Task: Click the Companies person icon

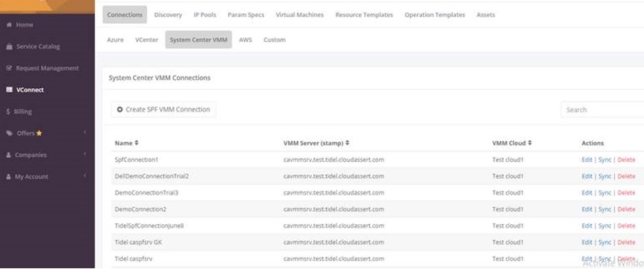Action: (9, 155)
